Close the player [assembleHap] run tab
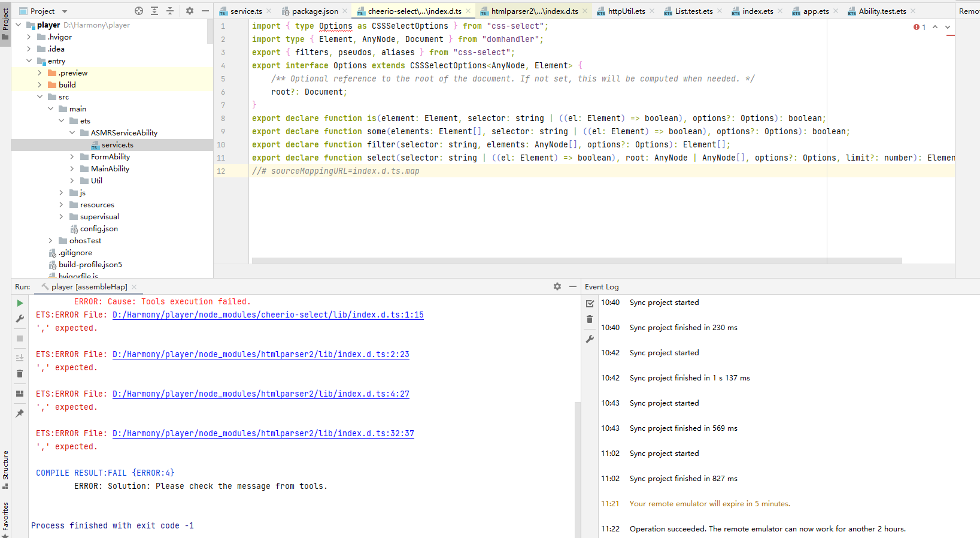This screenshot has width=980, height=538. (134, 287)
